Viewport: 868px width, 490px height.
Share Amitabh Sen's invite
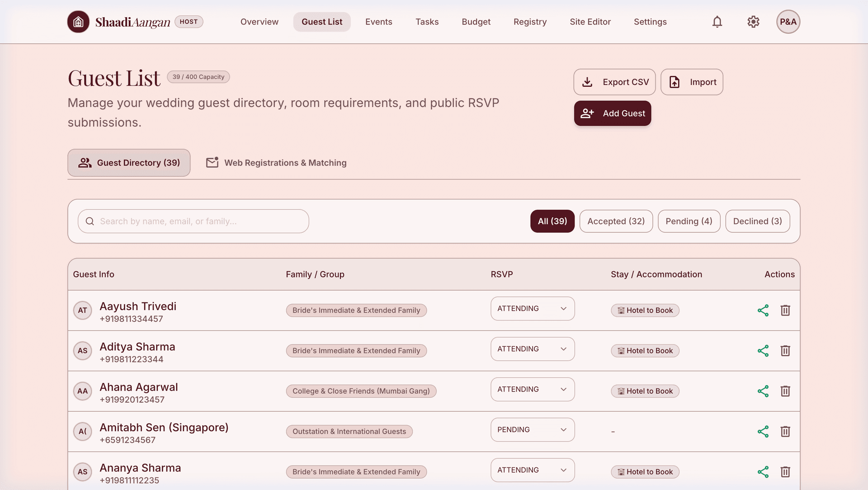point(763,432)
